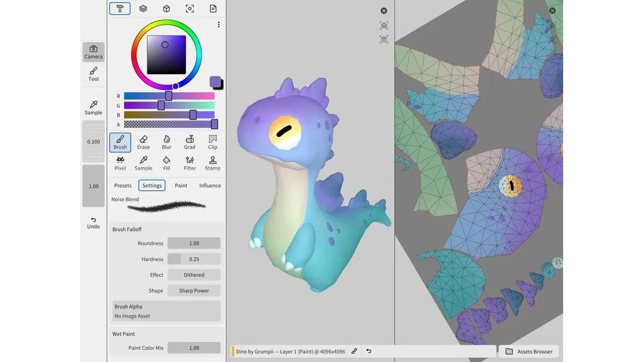
Task: Click the Undo button
Action: pyautogui.click(x=94, y=223)
